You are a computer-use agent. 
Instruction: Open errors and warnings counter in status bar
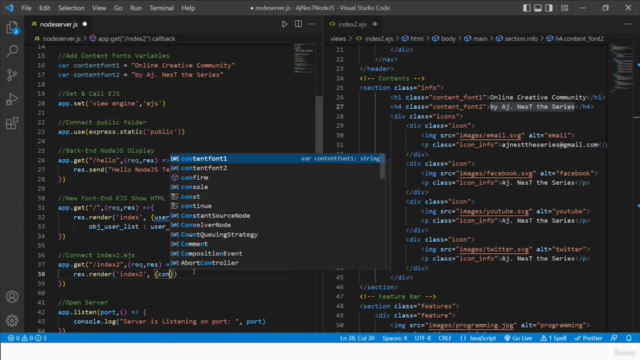[27, 338]
